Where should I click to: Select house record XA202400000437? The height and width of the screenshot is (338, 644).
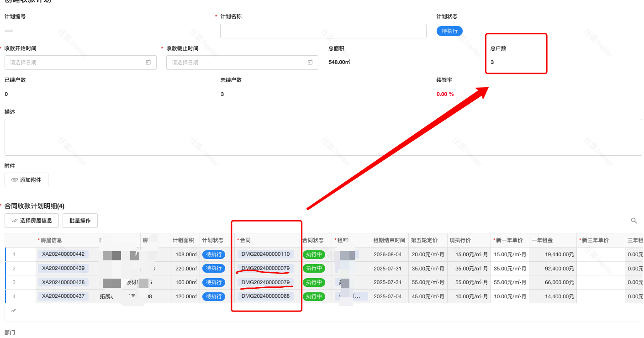63,296
